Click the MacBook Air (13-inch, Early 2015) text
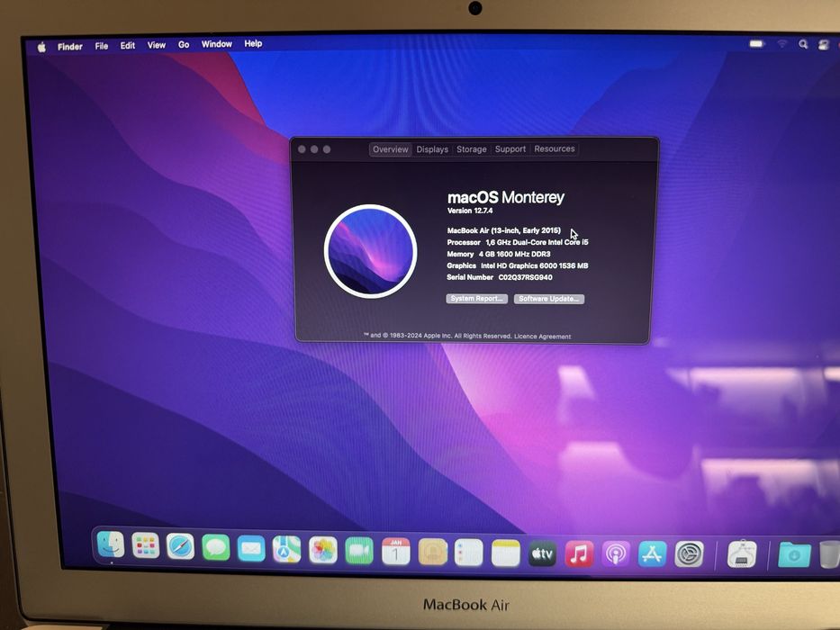This screenshot has height=630, width=840. 503,230
